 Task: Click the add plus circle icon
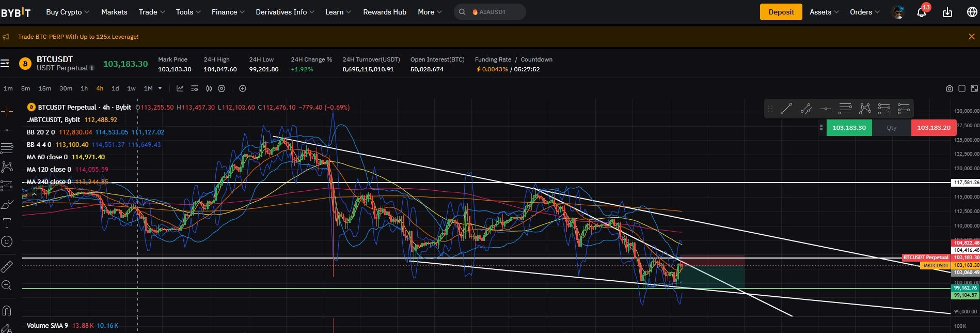[243, 88]
